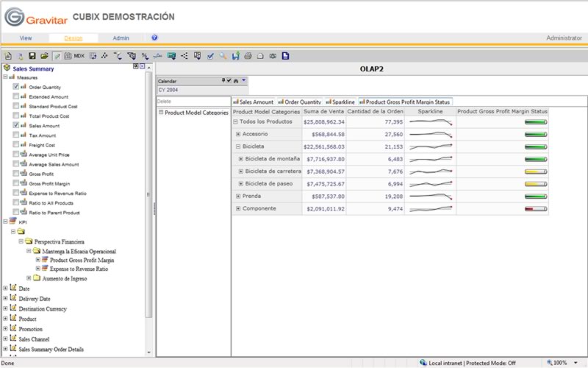The height and width of the screenshot is (368, 588).
Task: Click the blue save-with-arrow export icon
Action: 235,56
